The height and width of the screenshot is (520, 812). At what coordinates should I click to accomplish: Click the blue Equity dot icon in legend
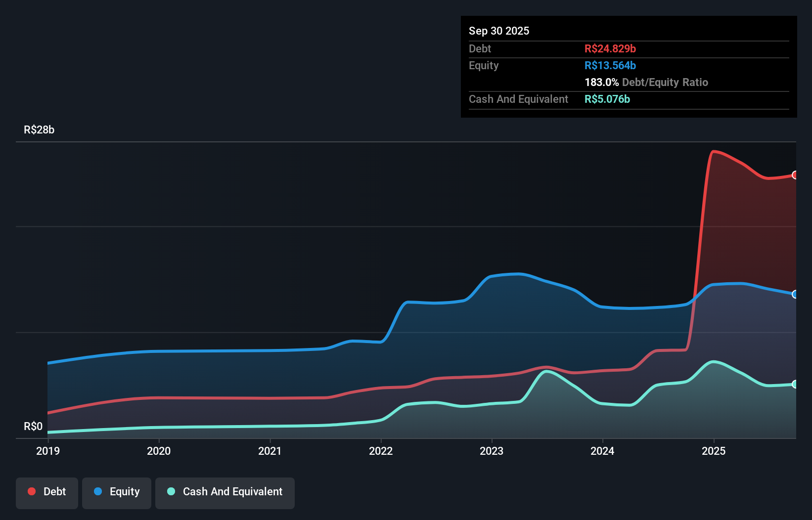click(x=98, y=492)
